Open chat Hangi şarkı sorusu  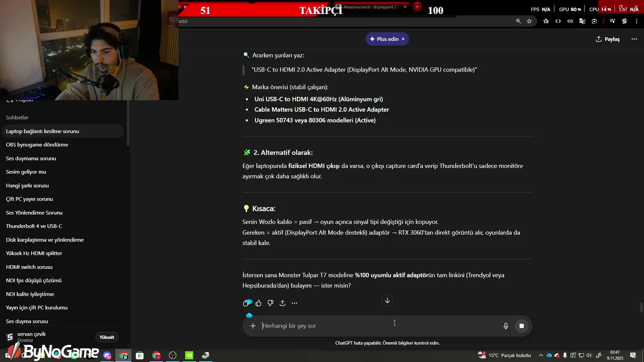point(62,186)
